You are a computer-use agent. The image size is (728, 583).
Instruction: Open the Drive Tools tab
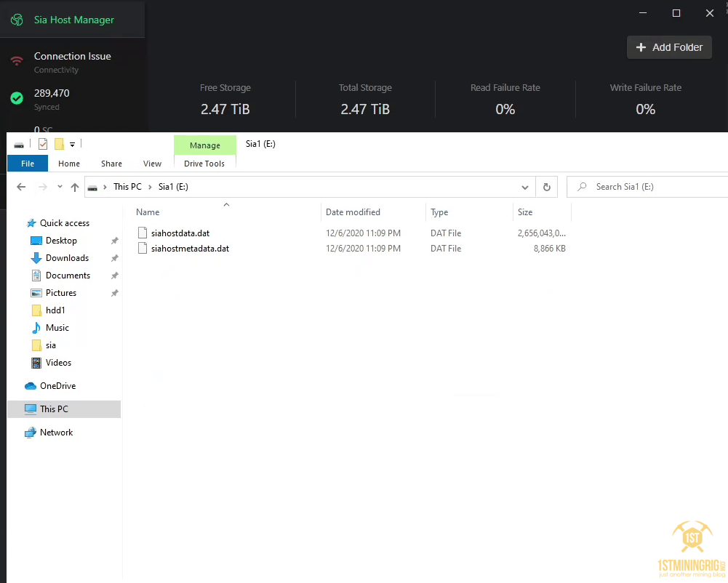point(204,164)
